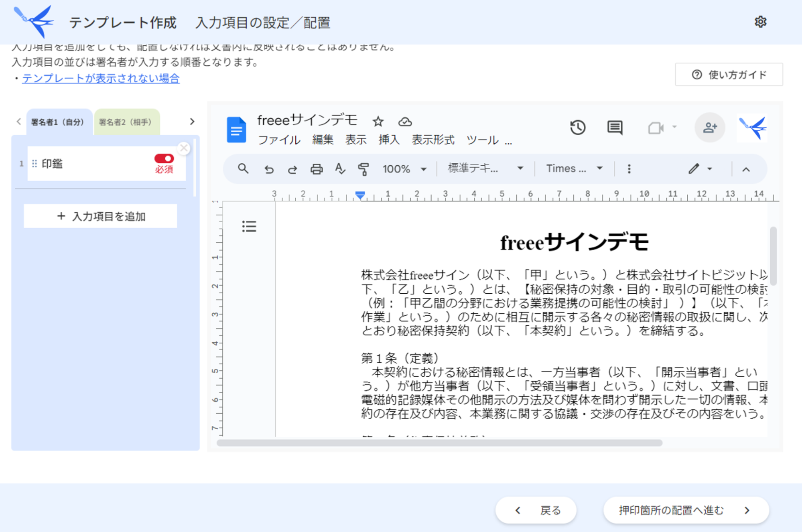Image resolution: width=802 pixels, height=532 pixels.
Task: Click the freee bird avatar in Docs
Action: (752, 128)
